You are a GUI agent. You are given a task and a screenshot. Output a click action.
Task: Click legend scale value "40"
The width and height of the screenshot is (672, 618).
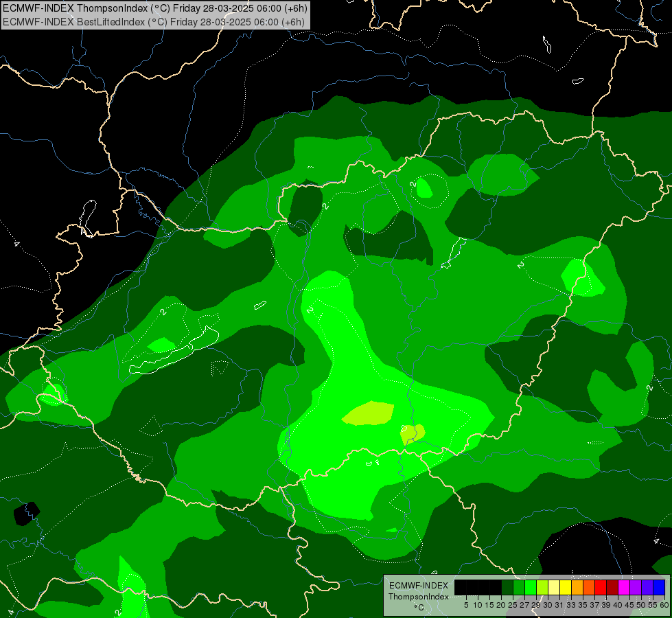point(618,605)
